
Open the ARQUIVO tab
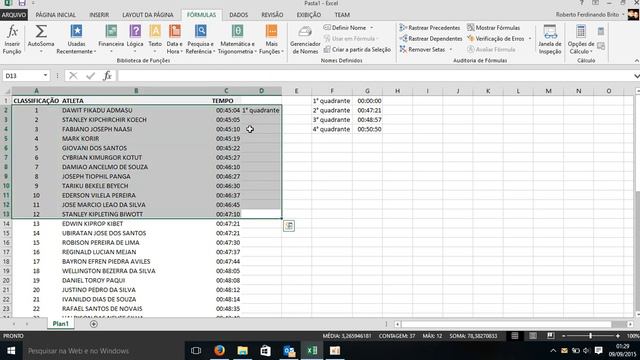tap(14, 15)
